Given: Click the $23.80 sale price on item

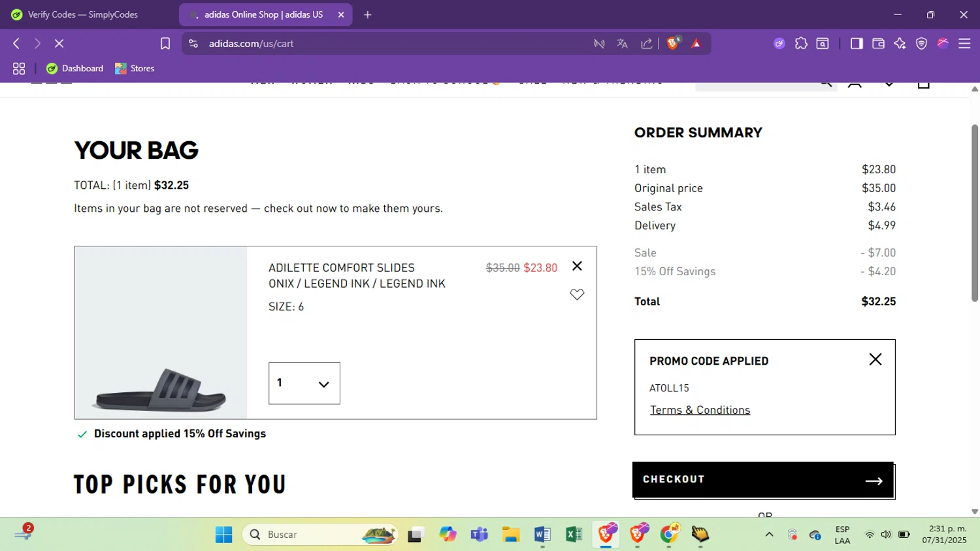Looking at the screenshot, I should 540,268.
